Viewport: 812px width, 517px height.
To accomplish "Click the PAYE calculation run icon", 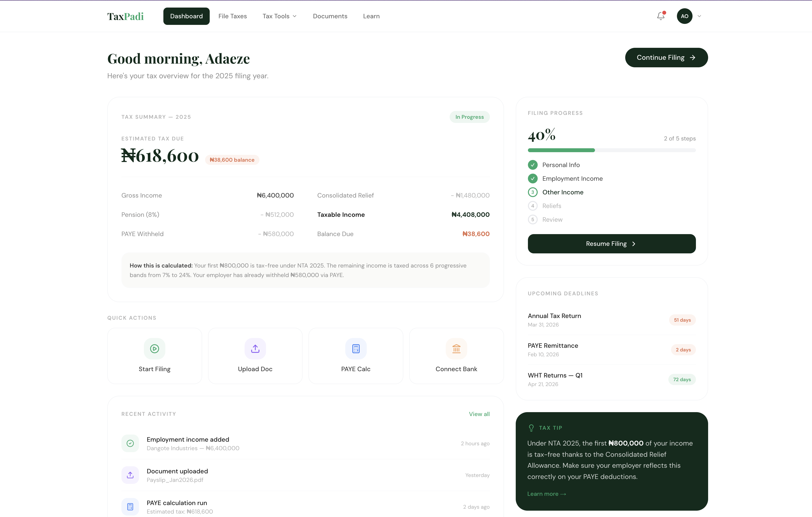I will coord(130,507).
